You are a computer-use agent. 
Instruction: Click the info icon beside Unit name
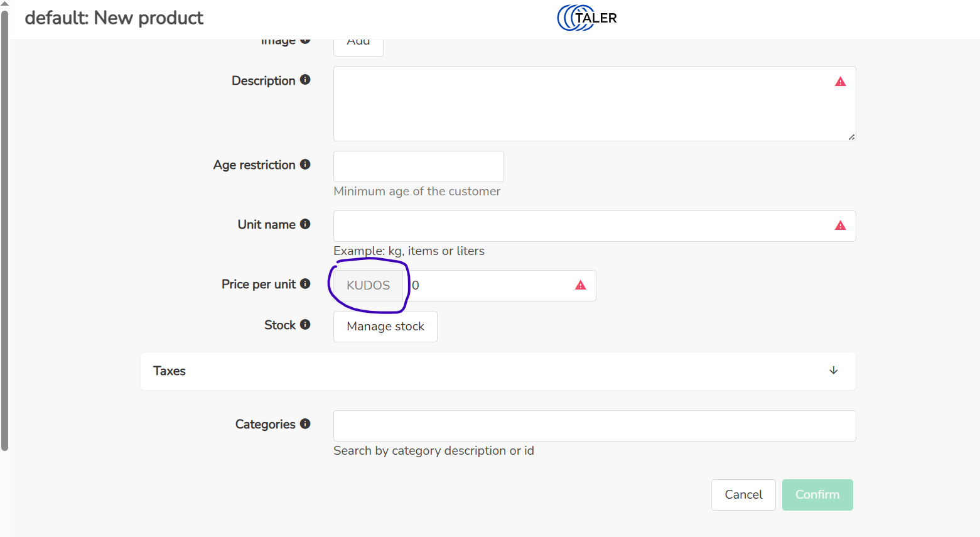click(305, 224)
